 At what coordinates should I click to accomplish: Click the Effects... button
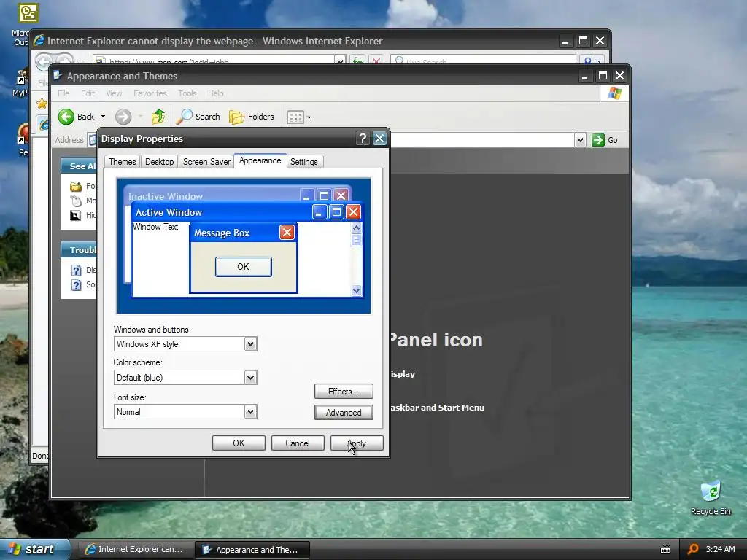pos(344,392)
